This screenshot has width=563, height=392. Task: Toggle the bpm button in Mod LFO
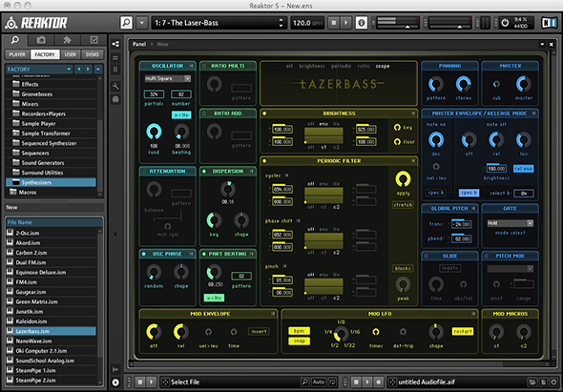point(299,331)
